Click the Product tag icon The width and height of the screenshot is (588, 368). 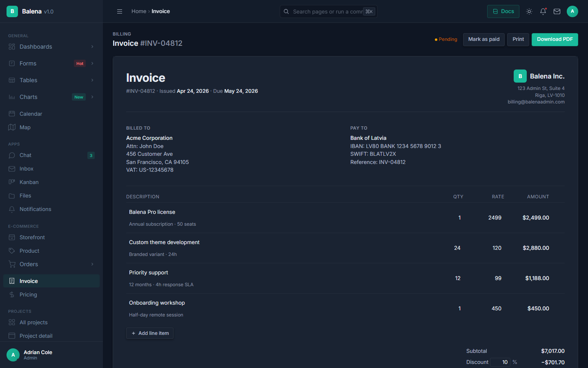[12, 251]
